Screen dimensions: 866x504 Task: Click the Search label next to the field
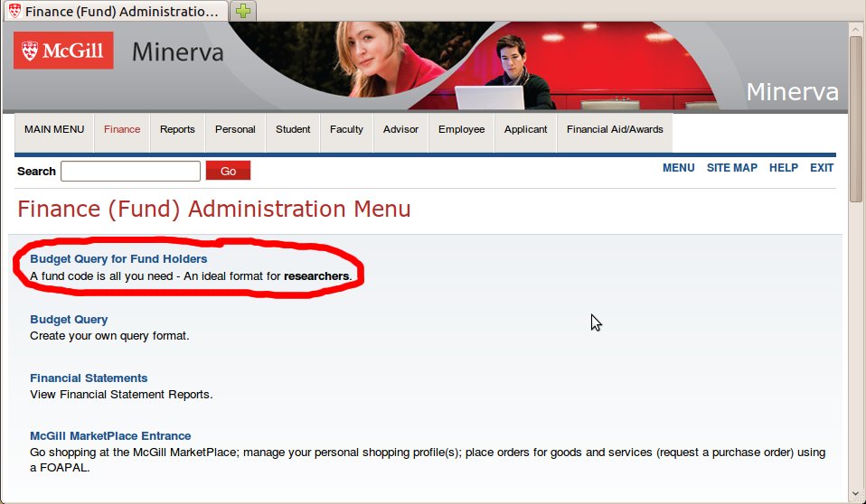[x=36, y=171]
